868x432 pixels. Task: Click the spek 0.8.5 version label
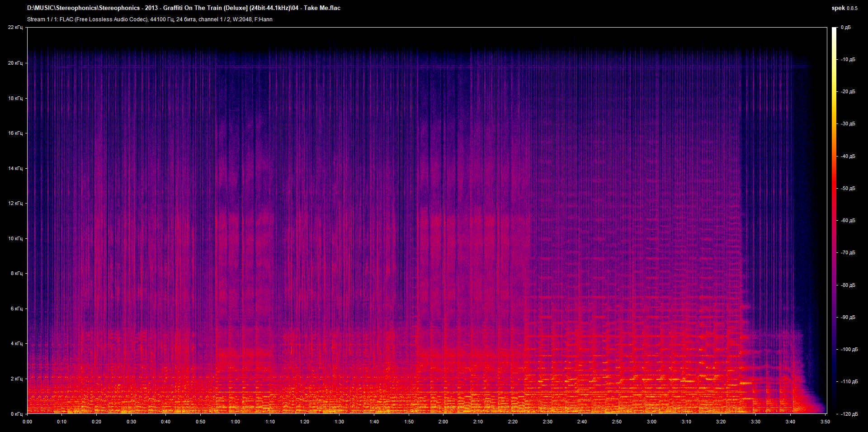845,8
